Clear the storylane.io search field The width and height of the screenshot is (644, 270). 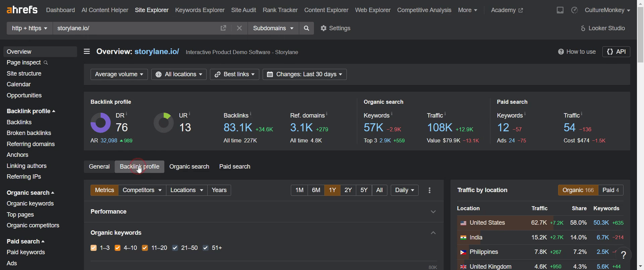239,28
